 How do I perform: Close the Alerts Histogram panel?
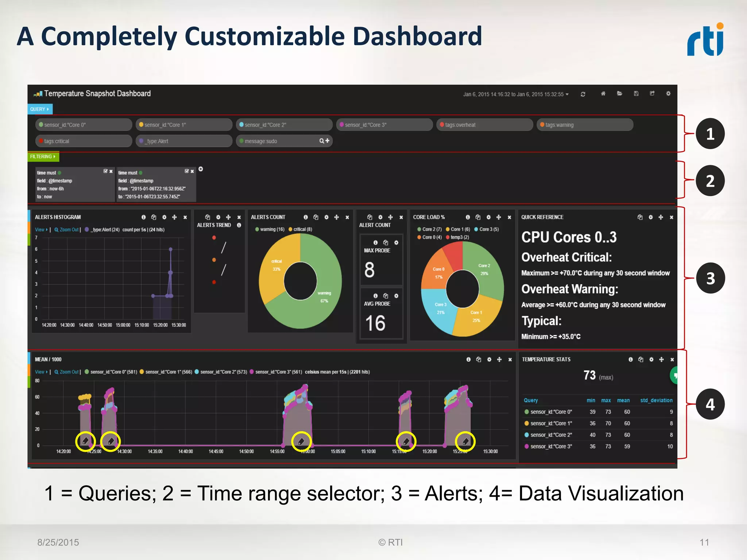pyautogui.click(x=185, y=217)
